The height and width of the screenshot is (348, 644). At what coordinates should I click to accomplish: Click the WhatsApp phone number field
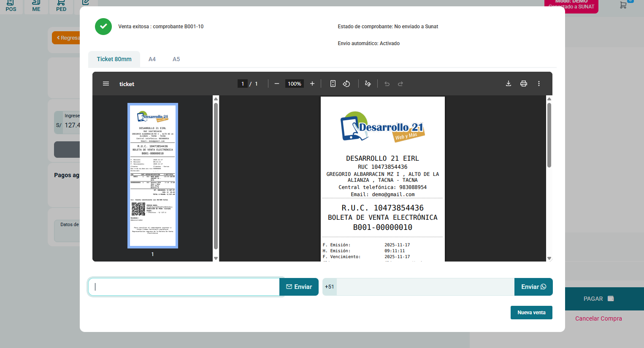click(424, 287)
